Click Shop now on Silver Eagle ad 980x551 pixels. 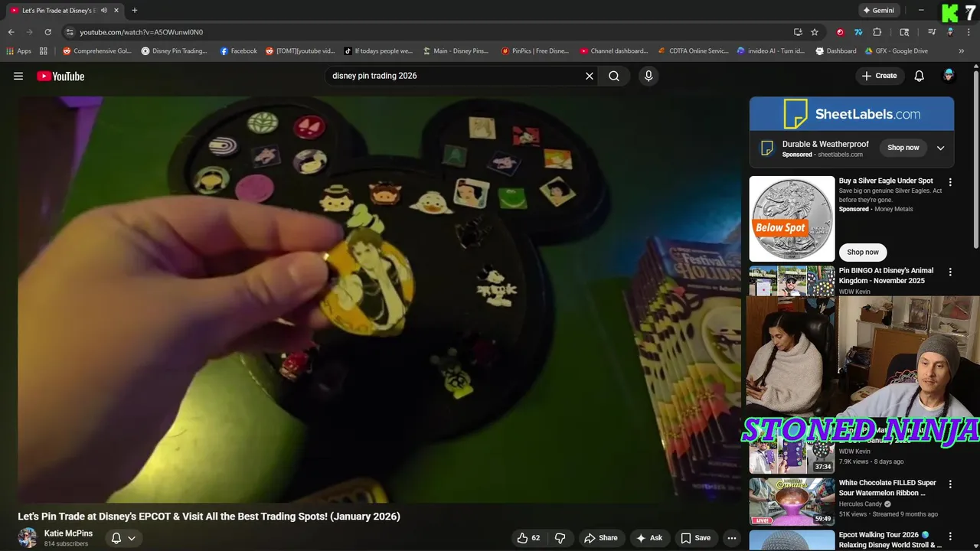click(863, 253)
